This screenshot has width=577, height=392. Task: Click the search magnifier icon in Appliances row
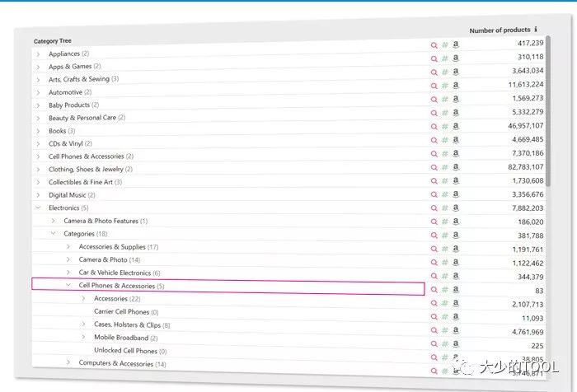434,45
